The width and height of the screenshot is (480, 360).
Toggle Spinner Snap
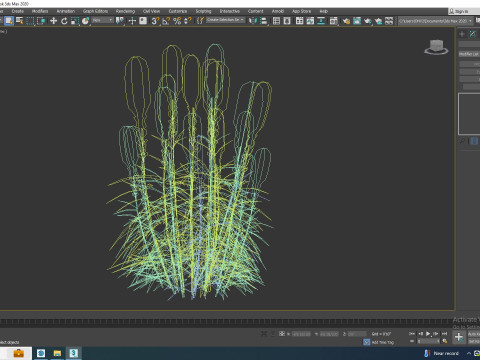coord(188,21)
